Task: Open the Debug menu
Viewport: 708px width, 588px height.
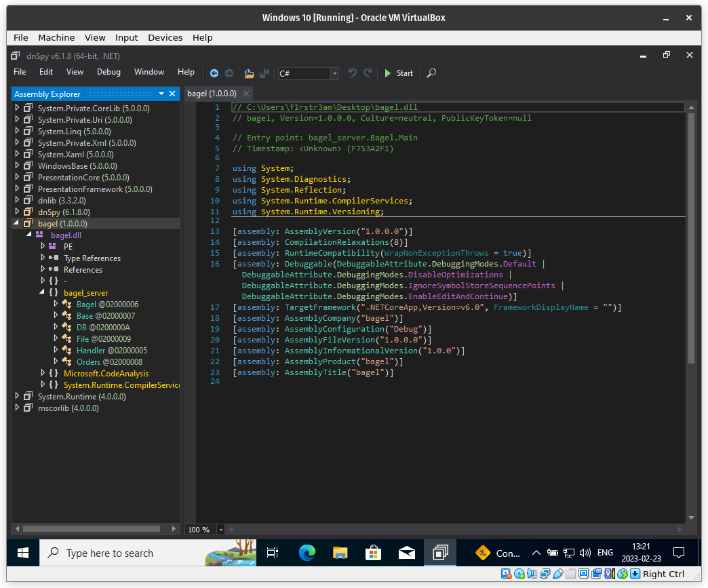Action: pyautogui.click(x=109, y=72)
